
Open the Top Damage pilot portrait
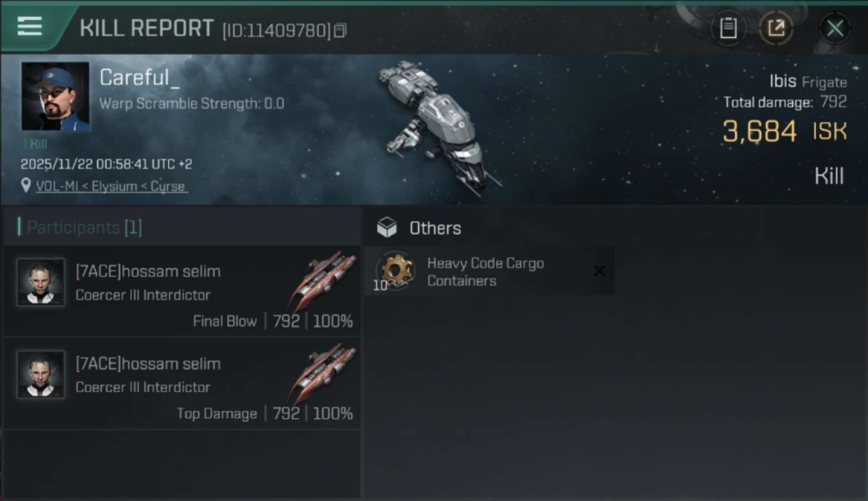(41, 375)
